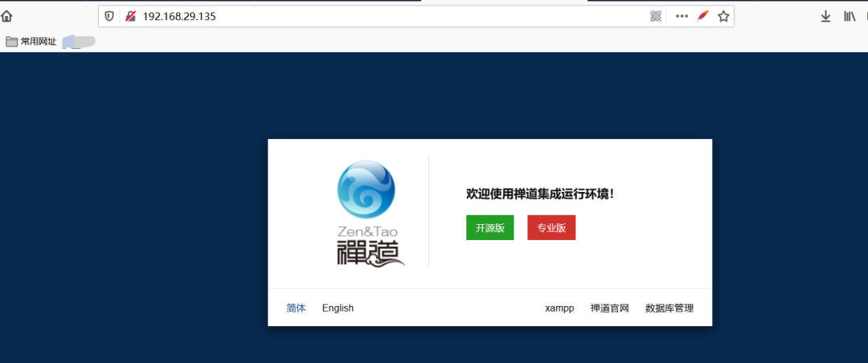Open the tracking protection shield icon

tap(109, 17)
